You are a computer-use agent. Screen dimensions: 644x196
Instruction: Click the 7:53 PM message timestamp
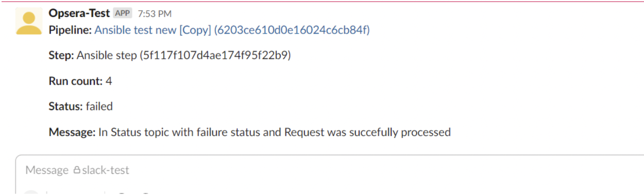(155, 14)
